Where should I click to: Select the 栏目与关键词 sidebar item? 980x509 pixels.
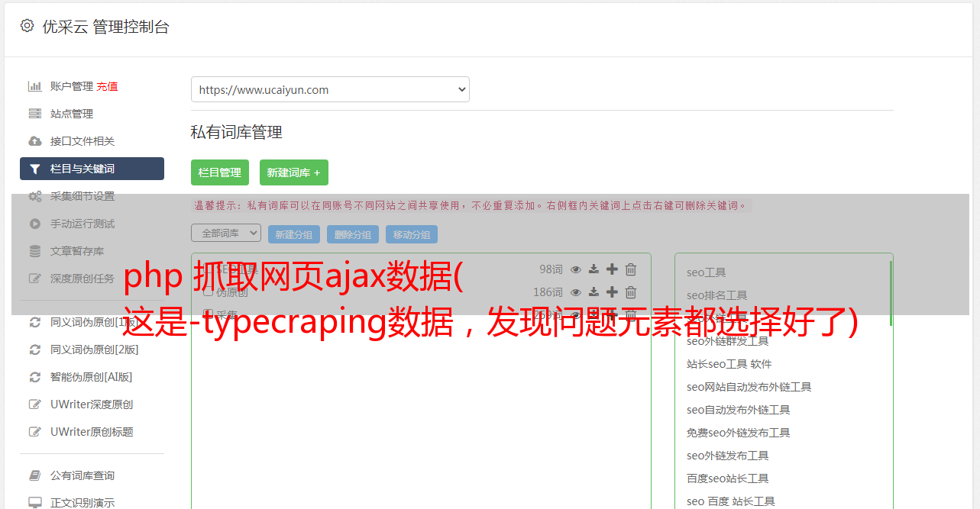pyautogui.click(x=92, y=169)
